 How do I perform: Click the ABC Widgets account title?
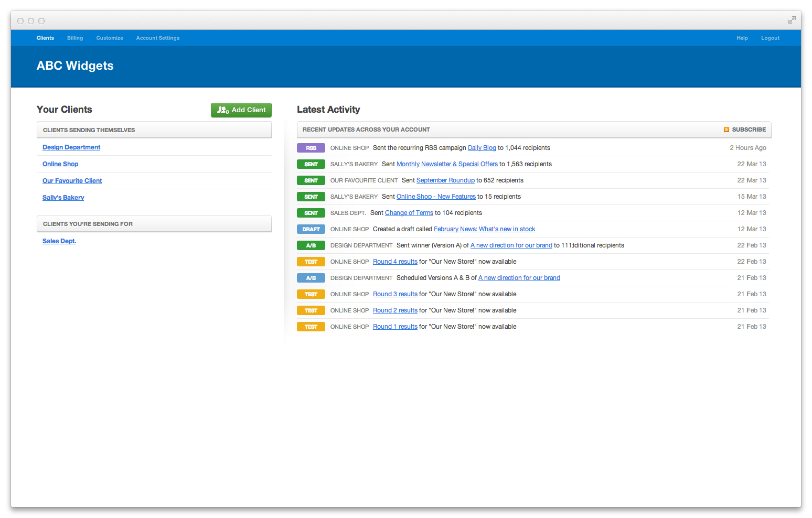75,66
